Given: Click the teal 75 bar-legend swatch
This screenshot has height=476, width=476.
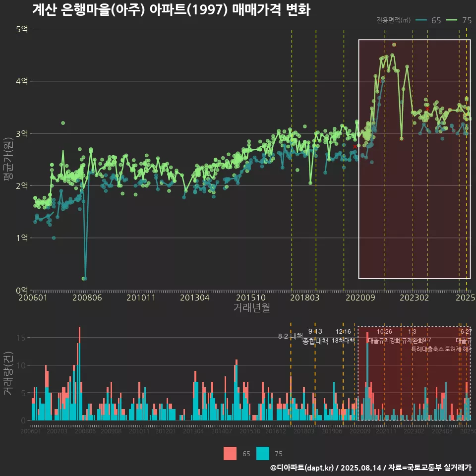Looking at the screenshot, I should [x=263, y=453].
